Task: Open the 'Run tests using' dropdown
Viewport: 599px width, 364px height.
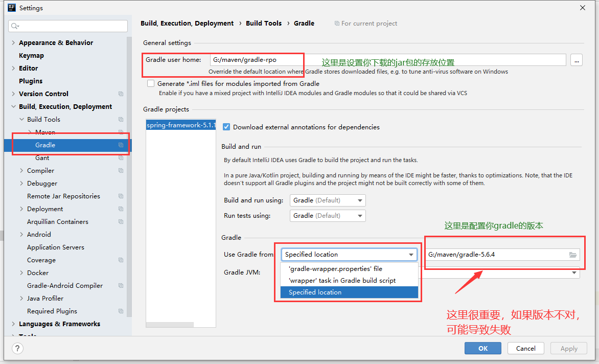Action: pos(328,216)
